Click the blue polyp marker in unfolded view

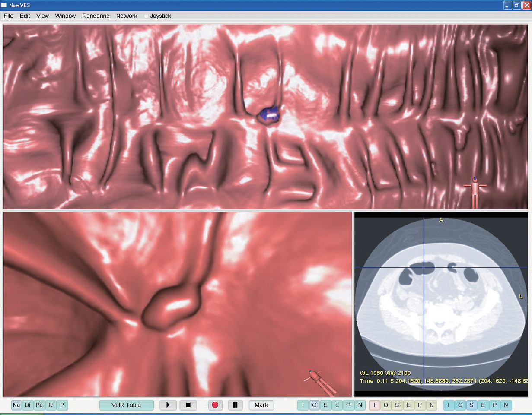269,116
